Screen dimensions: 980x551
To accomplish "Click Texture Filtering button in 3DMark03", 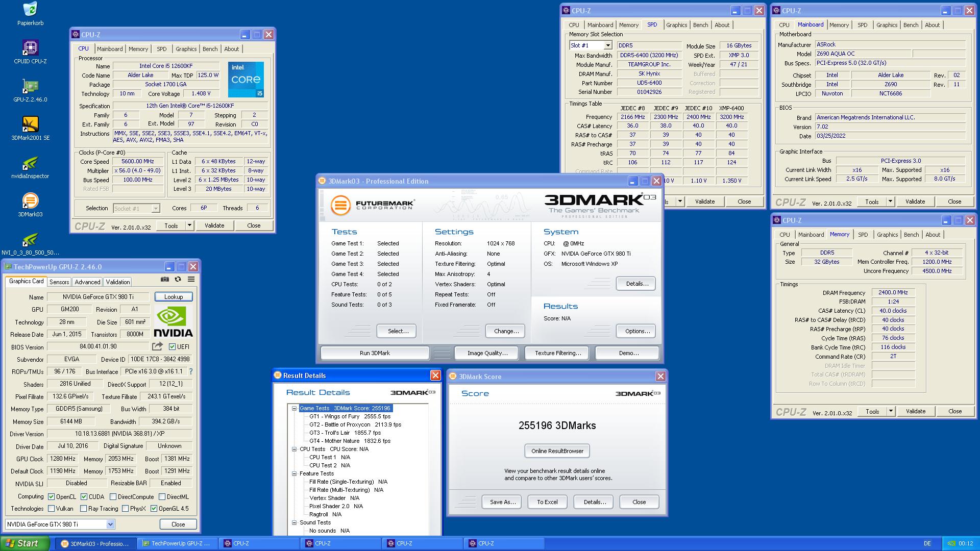I will tap(557, 353).
